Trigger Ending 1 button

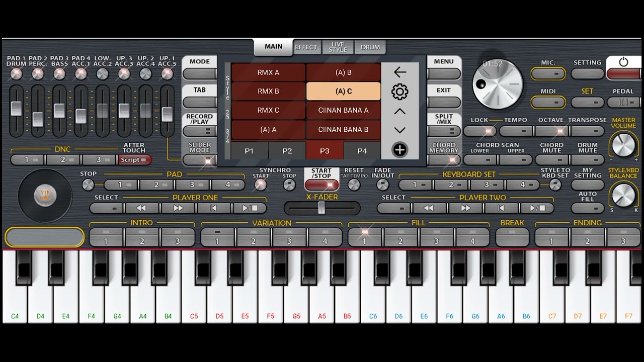point(552,237)
